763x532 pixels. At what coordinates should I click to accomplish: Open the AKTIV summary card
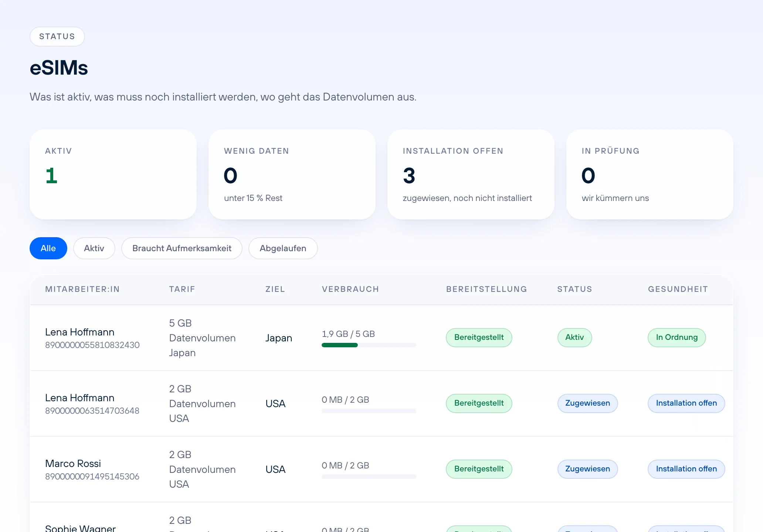pos(113,174)
